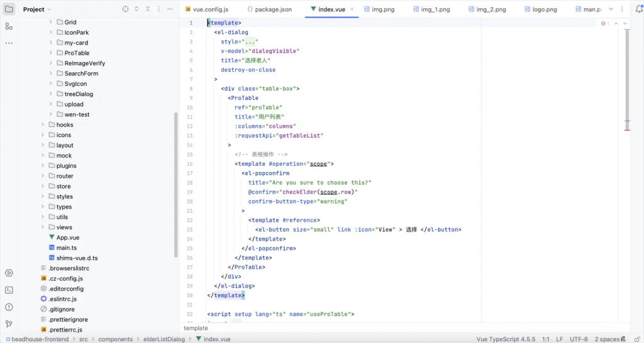Open the Problems tool window icon
This screenshot has height=343, width=644.
9,307
